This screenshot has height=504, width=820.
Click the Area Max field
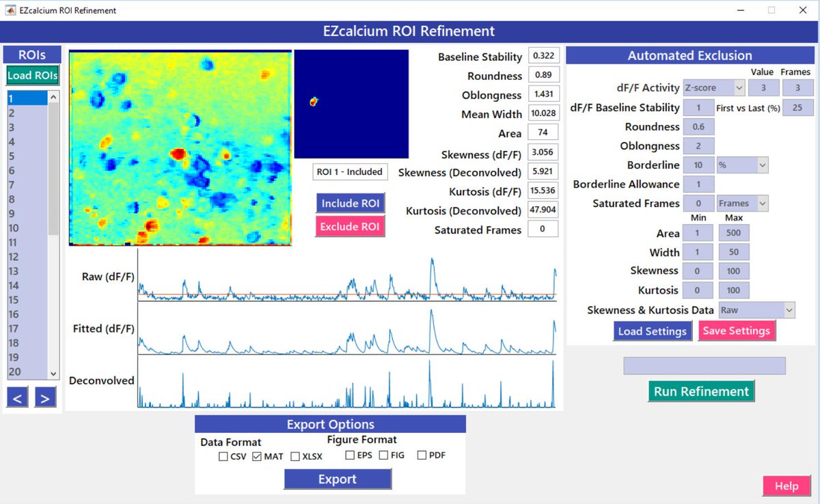(734, 233)
